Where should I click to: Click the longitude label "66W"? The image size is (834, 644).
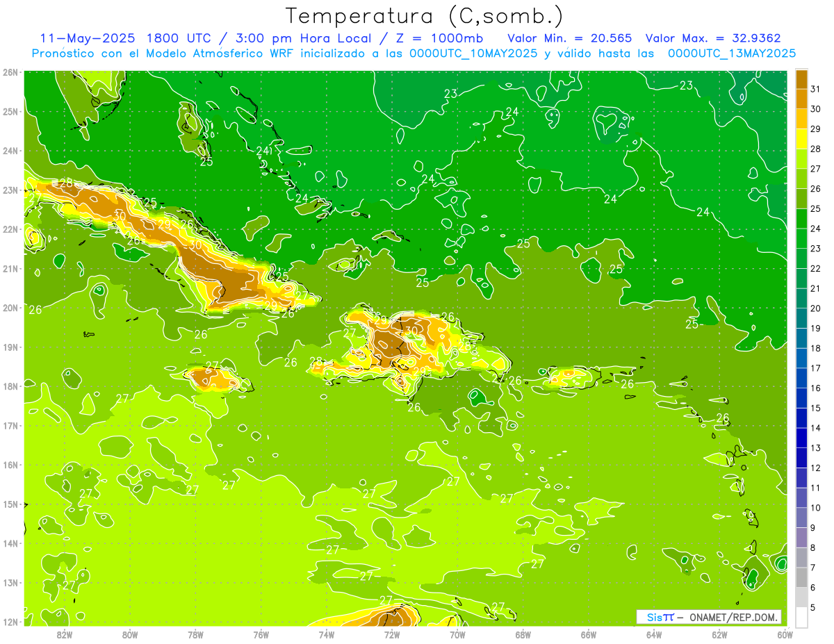(x=589, y=634)
